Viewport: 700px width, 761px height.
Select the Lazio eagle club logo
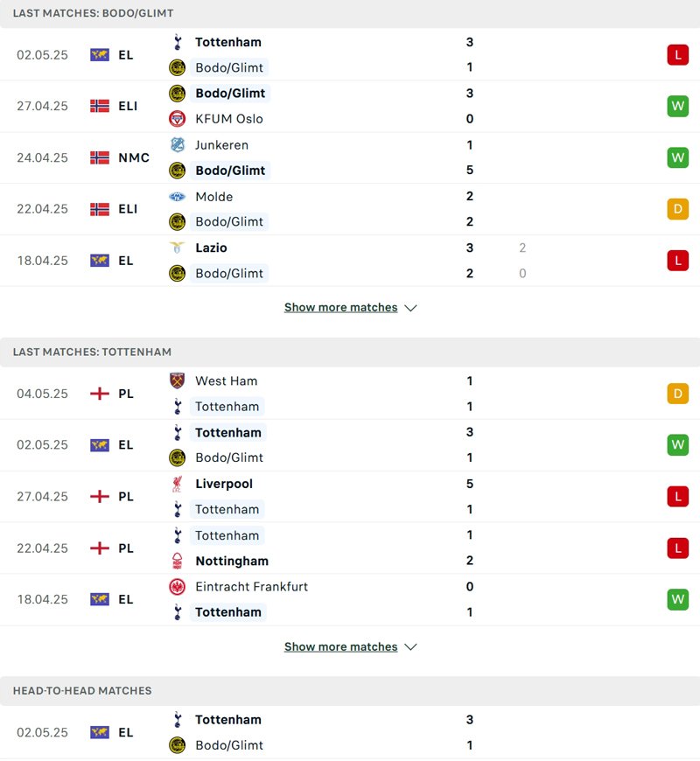[175, 248]
